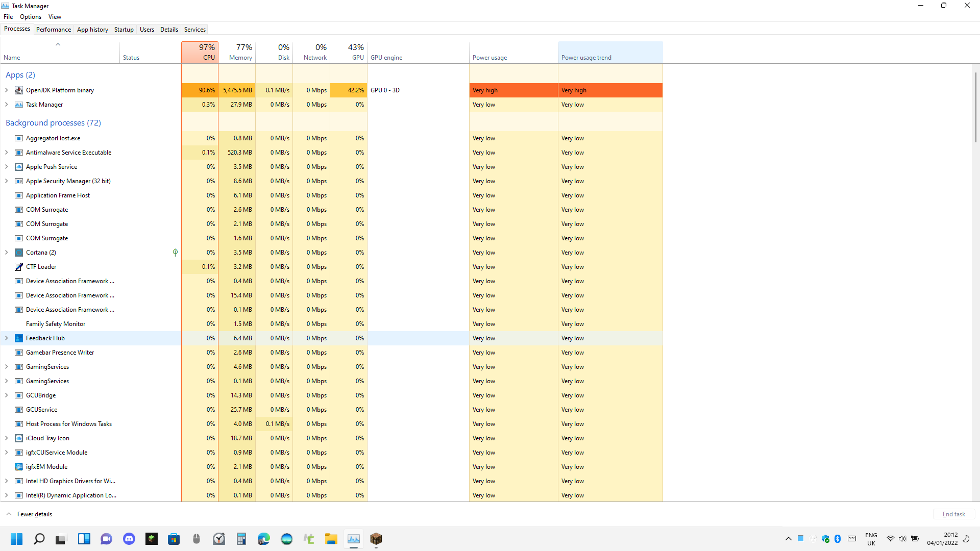Switch to the Performance tab

[x=54, y=30]
